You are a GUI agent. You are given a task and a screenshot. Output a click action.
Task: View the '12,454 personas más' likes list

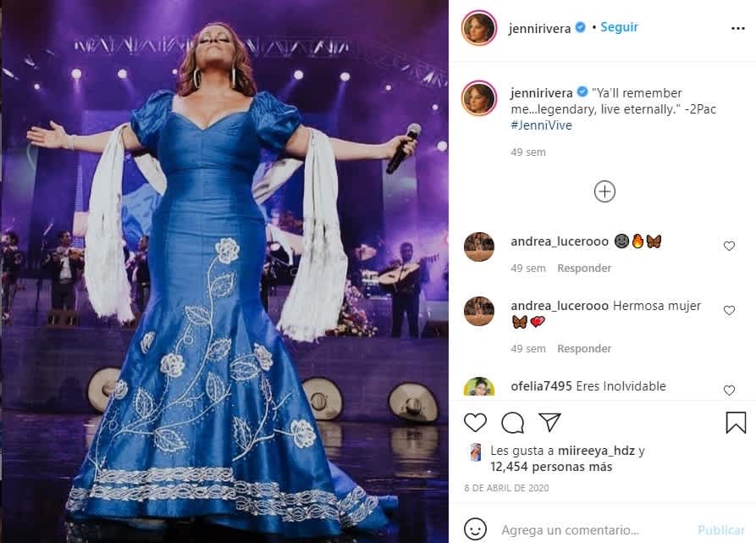(x=551, y=467)
